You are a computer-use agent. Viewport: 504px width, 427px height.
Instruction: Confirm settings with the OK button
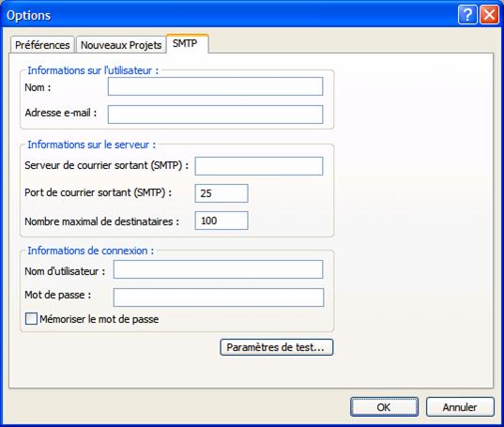[x=384, y=406]
